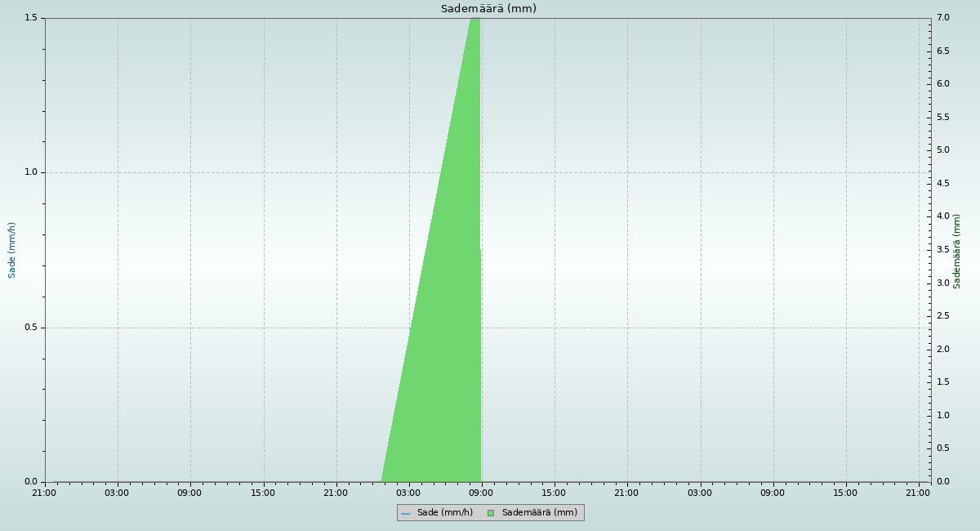This screenshot has width=980, height=531.
Task: Select the 'Sademäärä (mm)' legend label
Action: coord(539,513)
